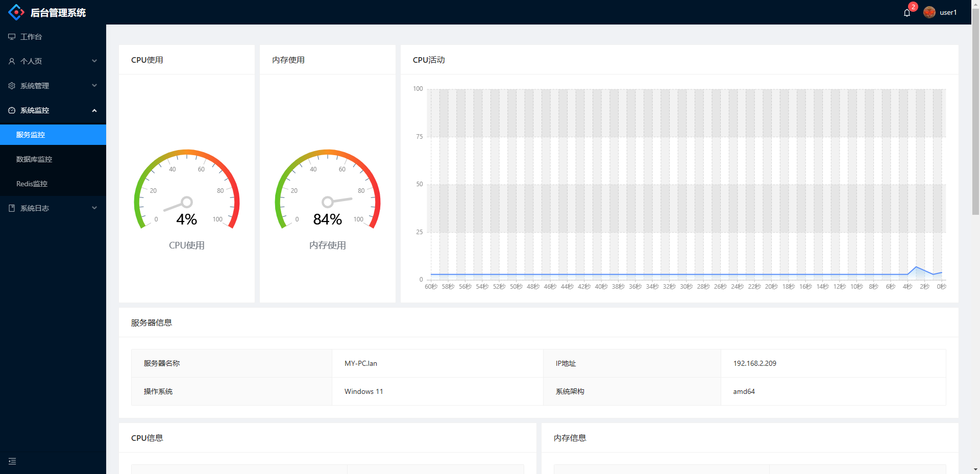
Task: Open 系统管理 via its gear icon
Action: [11, 85]
